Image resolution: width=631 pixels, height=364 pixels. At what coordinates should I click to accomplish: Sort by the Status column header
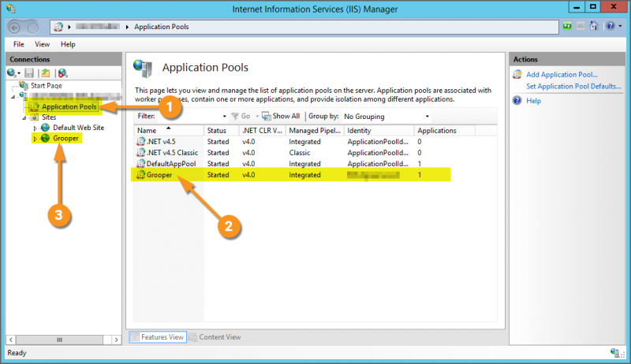tap(222, 131)
